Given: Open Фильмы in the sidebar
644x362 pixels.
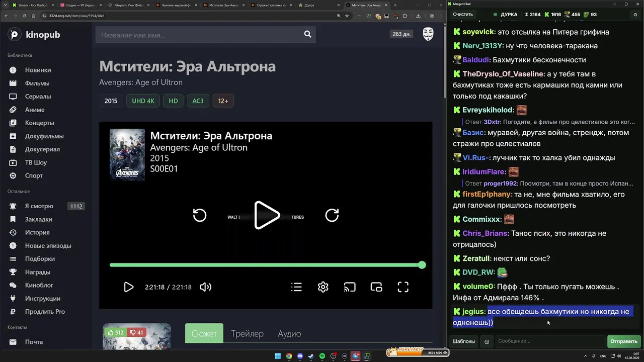Looking at the screenshot, I should [37, 83].
